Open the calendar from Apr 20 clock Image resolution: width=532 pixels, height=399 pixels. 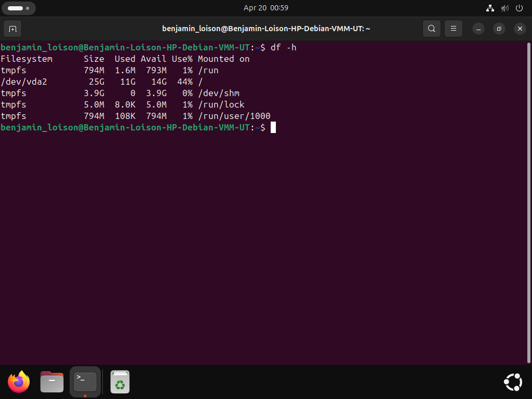point(265,8)
